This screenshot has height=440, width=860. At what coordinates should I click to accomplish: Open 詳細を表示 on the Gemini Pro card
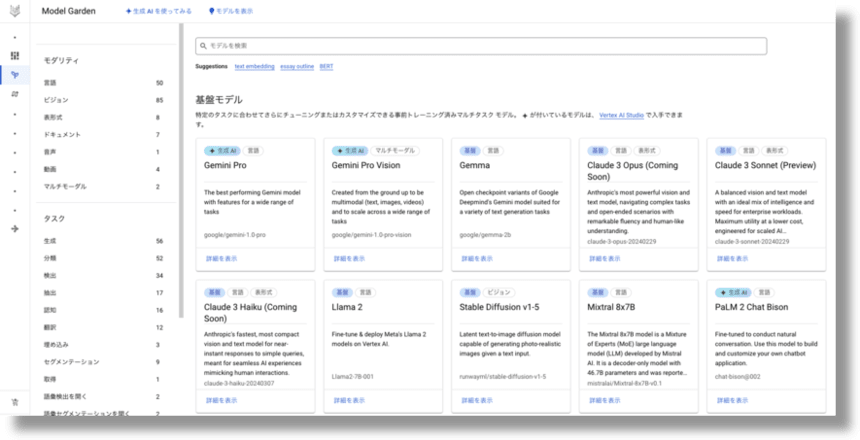(x=222, y=258)
